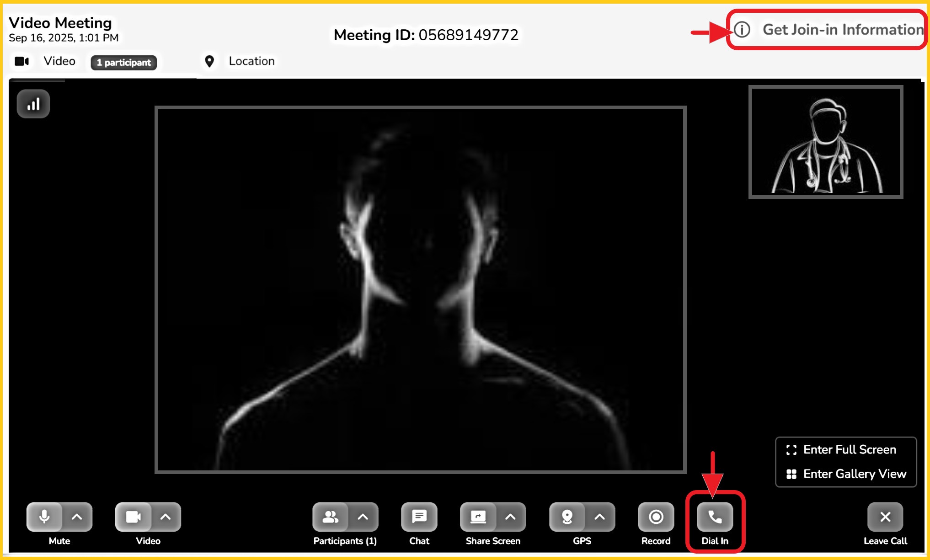
Task: Switch to the Location tab
Action: (x=251, y=61)
